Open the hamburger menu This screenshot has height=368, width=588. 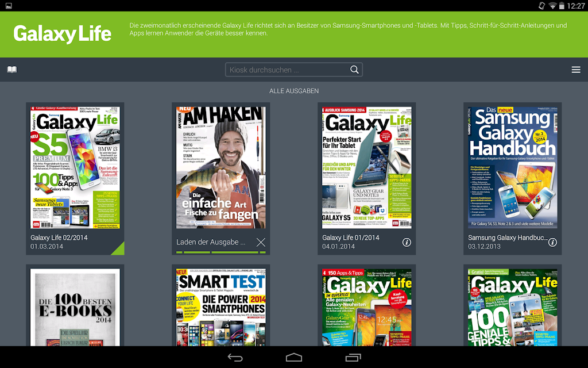(576, 70)
